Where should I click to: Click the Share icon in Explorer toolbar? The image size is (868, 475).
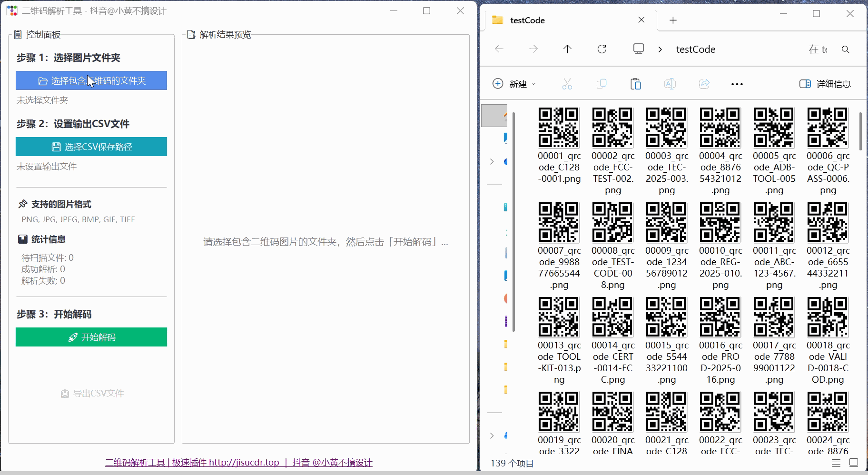(704, 83)
